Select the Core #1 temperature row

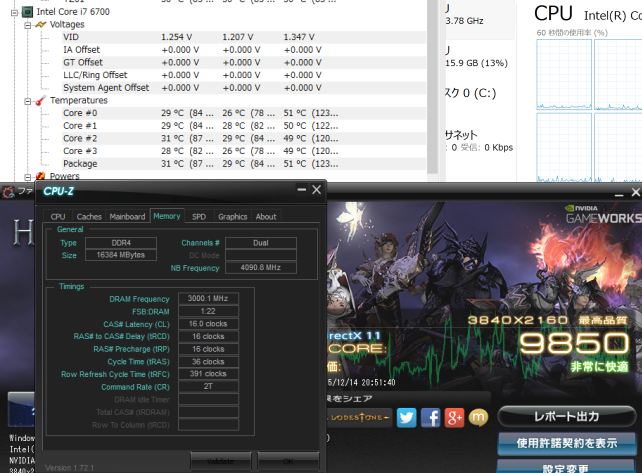point(243,126)
